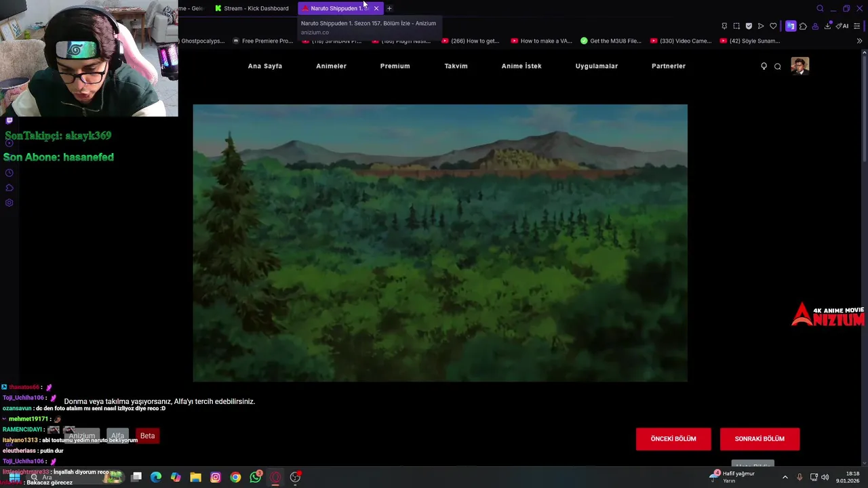Click the SONRAKİ BÖLÜM button

(x=759, y=439)
